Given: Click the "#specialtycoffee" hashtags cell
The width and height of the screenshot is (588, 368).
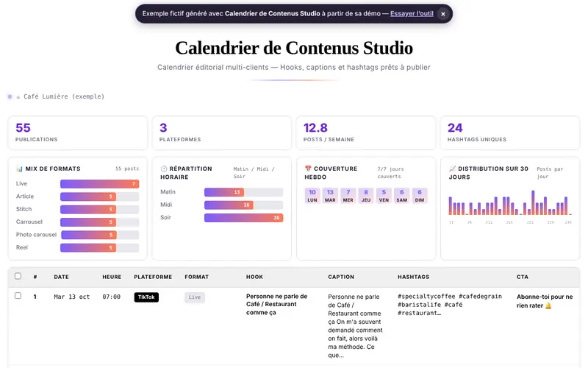Looking at the screenshot, I should pyautogui.click(x=450, y=305).
